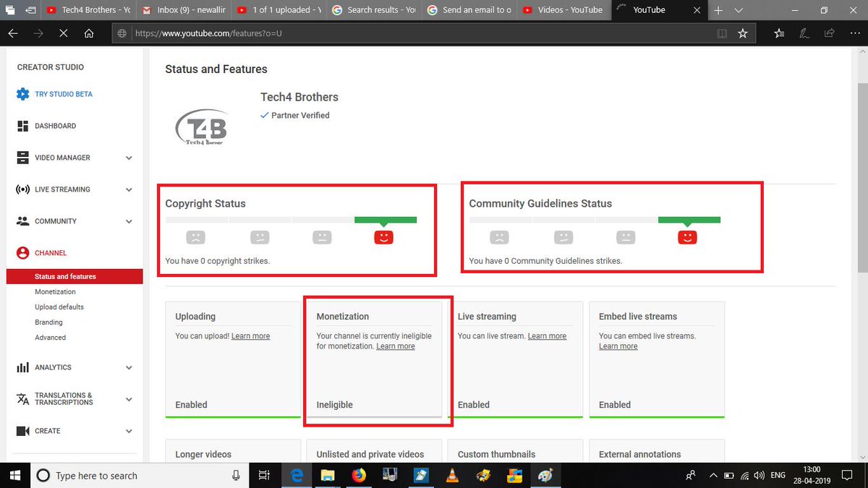
Task: Open File Explorer from the taskbar
Action: 328,475
